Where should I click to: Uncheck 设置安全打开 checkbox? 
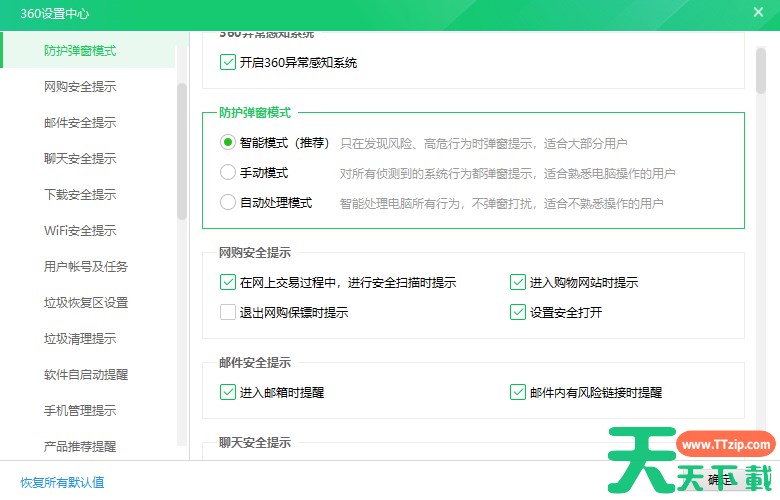(x=517, y=312)
